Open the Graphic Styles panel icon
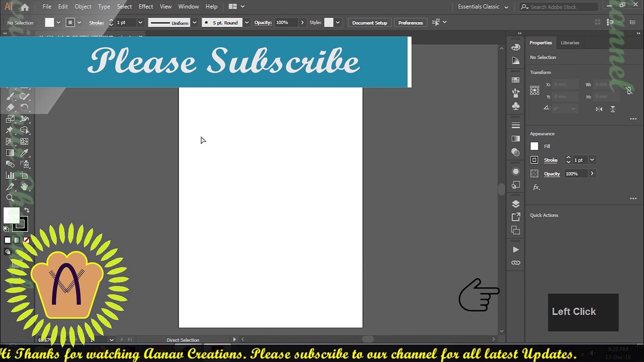The width and height of the screenshot is (644, 362). click(516, 185)
